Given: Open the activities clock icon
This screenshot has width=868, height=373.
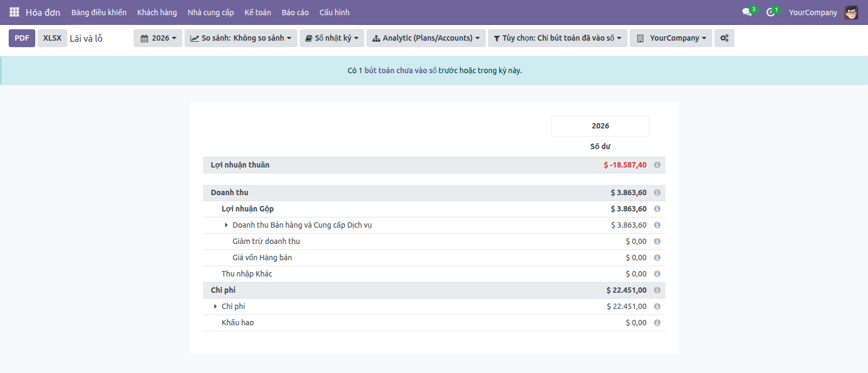Looking at the screenshot, I should coord(770,12).
